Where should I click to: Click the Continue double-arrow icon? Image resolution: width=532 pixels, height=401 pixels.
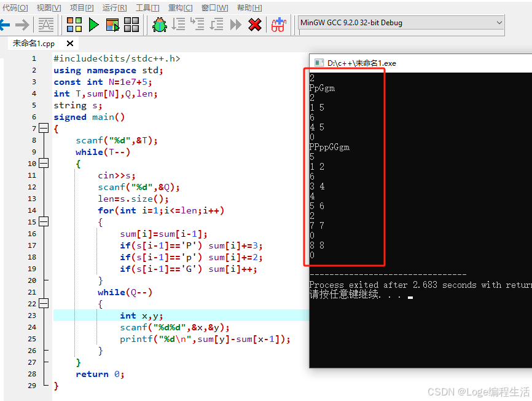235,25
